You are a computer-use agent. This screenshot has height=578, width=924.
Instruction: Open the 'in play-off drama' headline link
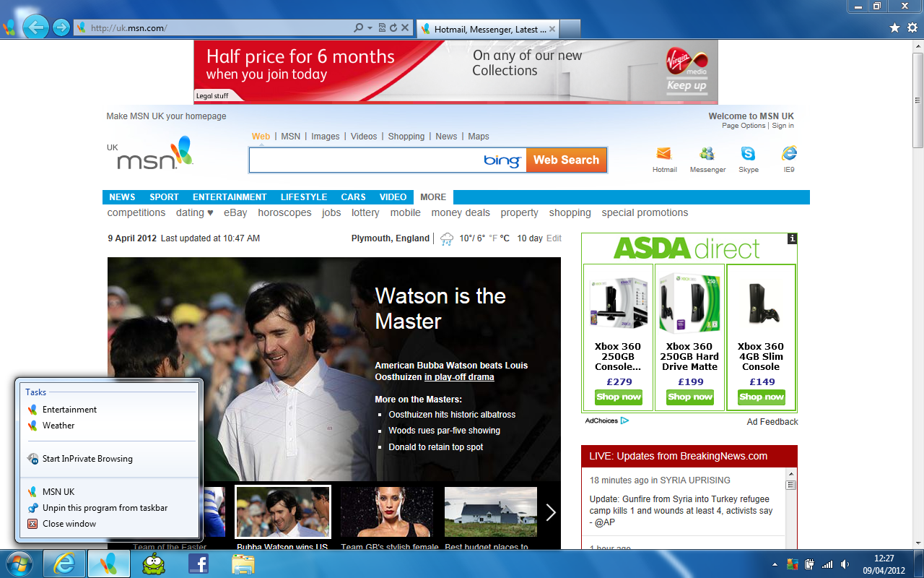[x=459, y=377]
